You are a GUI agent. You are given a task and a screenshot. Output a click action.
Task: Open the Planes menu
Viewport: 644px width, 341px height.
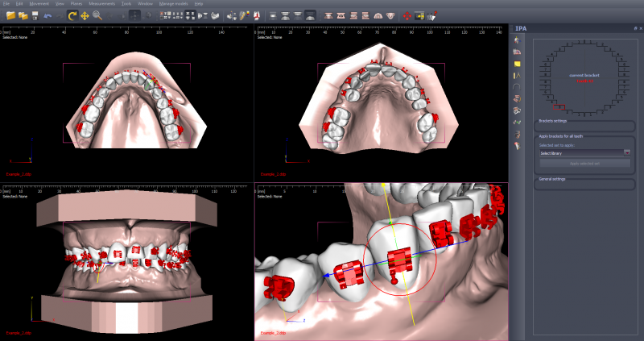click(76, 3)
